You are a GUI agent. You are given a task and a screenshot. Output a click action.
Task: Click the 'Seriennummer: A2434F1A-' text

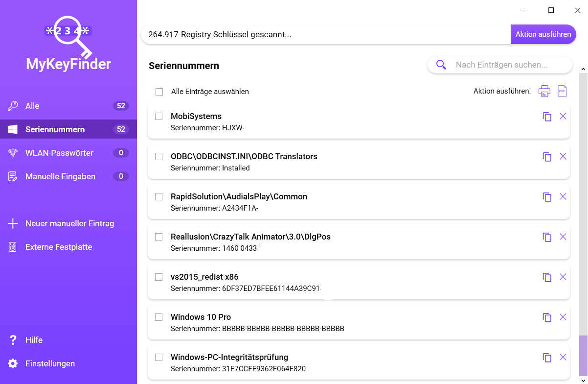(x=214, y=208)
